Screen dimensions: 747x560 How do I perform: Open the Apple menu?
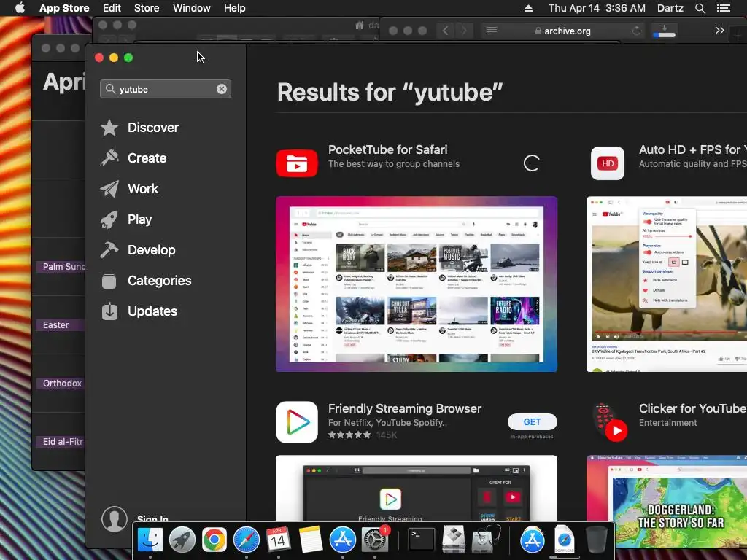coord(20,8)
